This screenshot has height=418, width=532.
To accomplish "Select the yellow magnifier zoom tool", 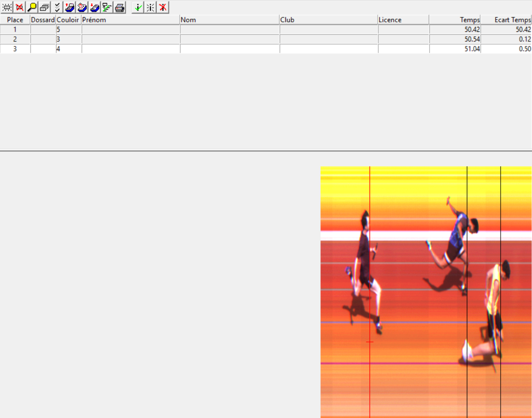I will coord(32,7).
